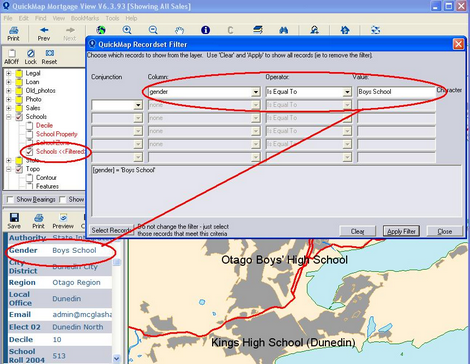Toggle the Topo group checkbox

19,169
